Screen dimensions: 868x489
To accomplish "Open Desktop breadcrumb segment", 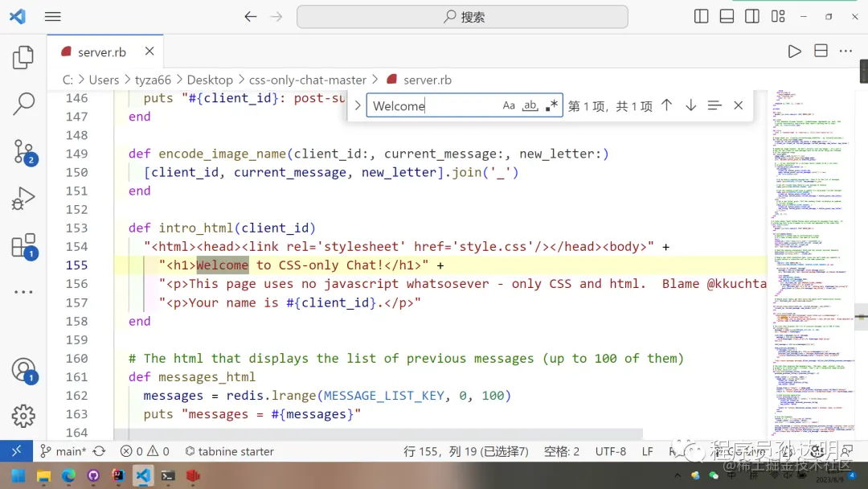I will click(210, 80).
